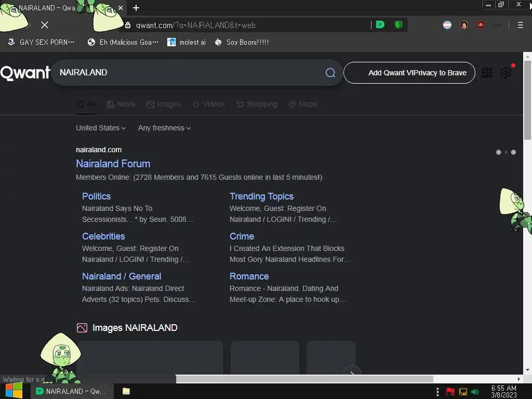Click the search magnifier icon in search box

330,73
